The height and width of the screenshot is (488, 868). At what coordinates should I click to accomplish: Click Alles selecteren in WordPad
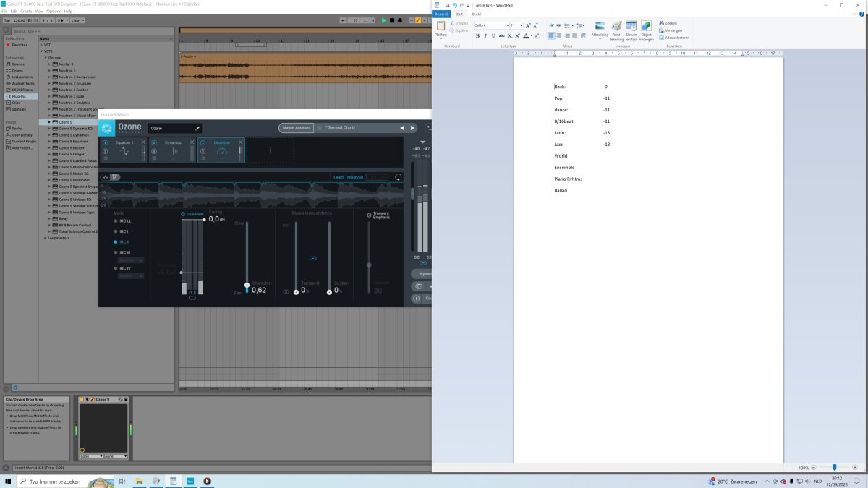point(673,37)
